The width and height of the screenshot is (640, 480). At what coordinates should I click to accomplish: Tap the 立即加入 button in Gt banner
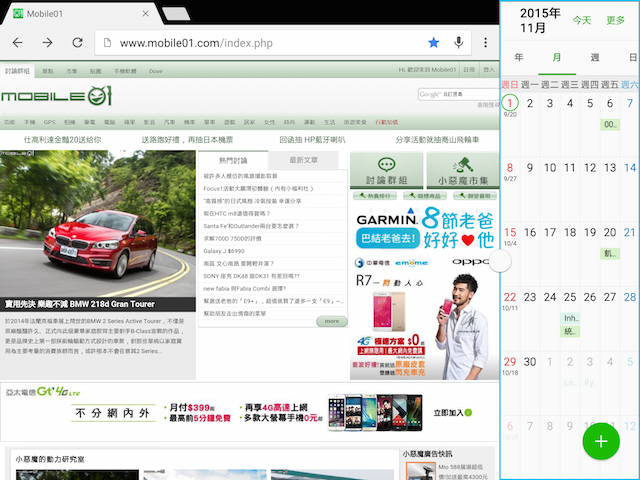pos(452,413)
